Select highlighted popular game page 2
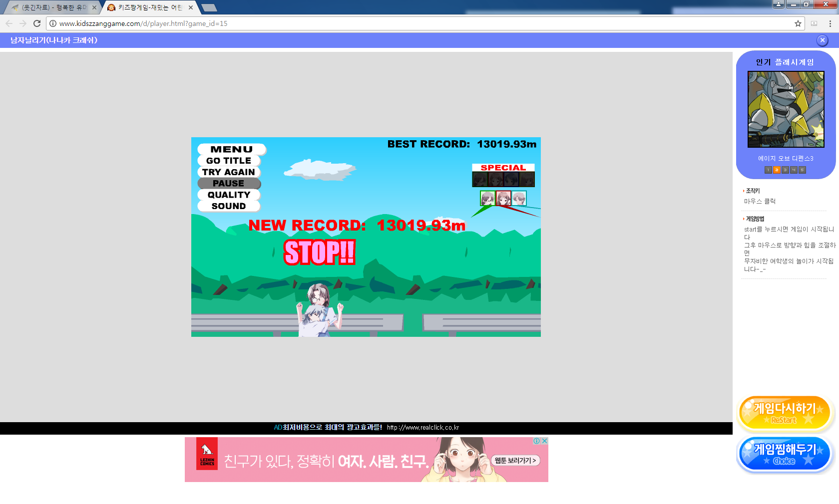Image resolution: width=839 pixels, height=504 pixels. point(777,170)
